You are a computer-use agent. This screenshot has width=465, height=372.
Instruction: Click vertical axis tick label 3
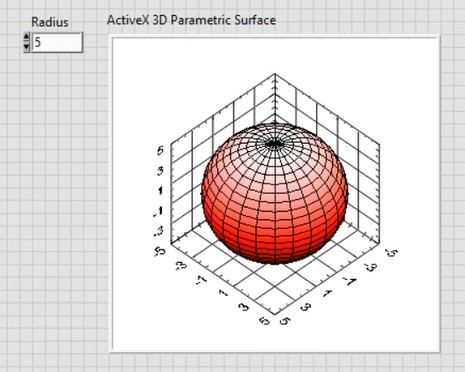(x=161, y=171)
